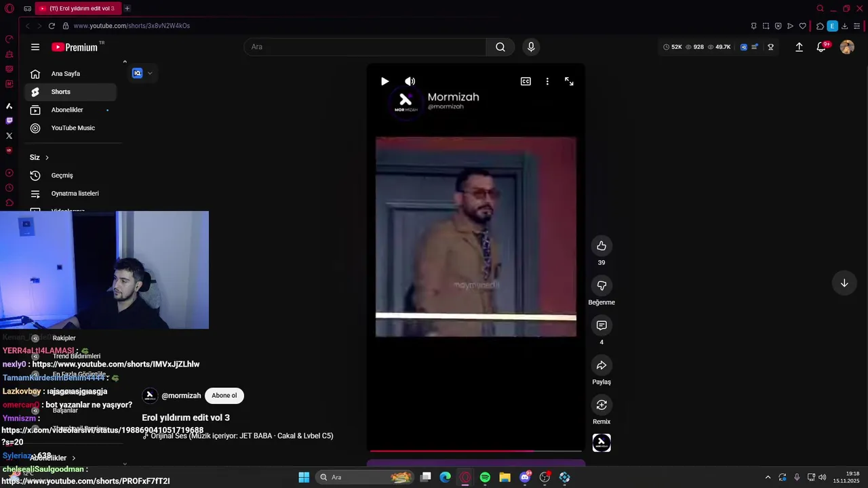Expand the vidIQ dropdown chevron
The image size is (868, 488).
(x=150, y=73)
